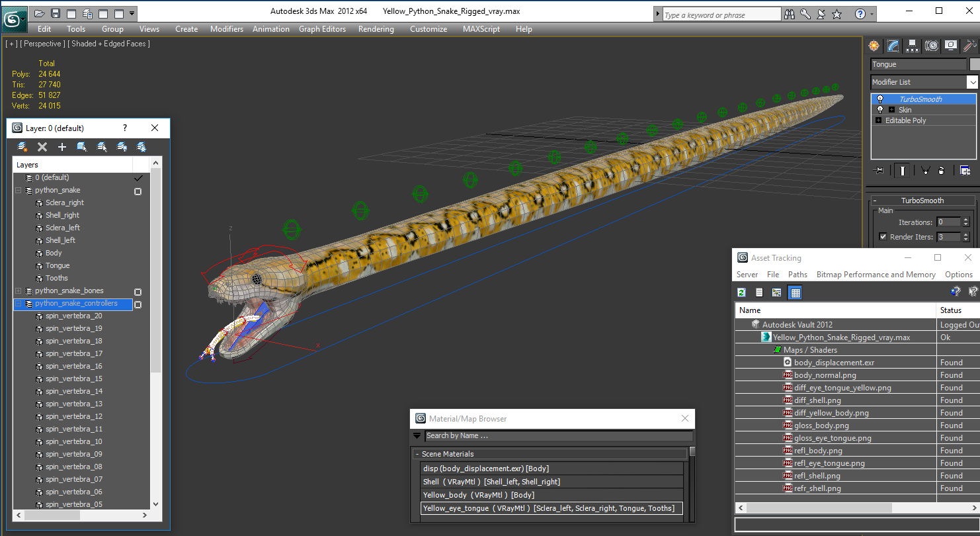
Task: Collapse the python_snake_controllers layer tree node
Action: pos(19,304)
